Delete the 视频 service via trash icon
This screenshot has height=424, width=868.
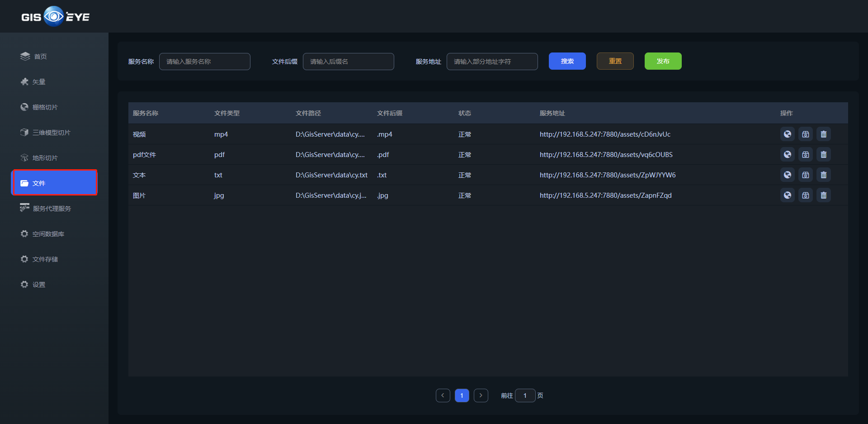coord(824,134)
